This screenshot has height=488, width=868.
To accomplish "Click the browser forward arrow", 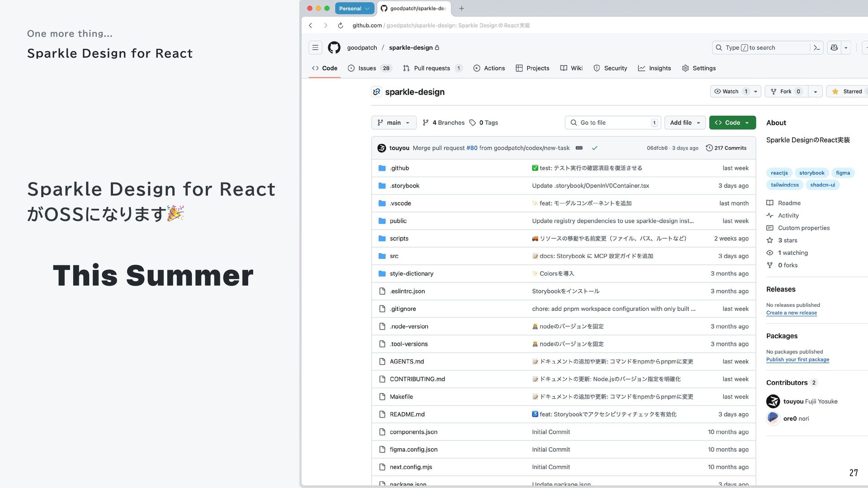I will tap(325, 25).
